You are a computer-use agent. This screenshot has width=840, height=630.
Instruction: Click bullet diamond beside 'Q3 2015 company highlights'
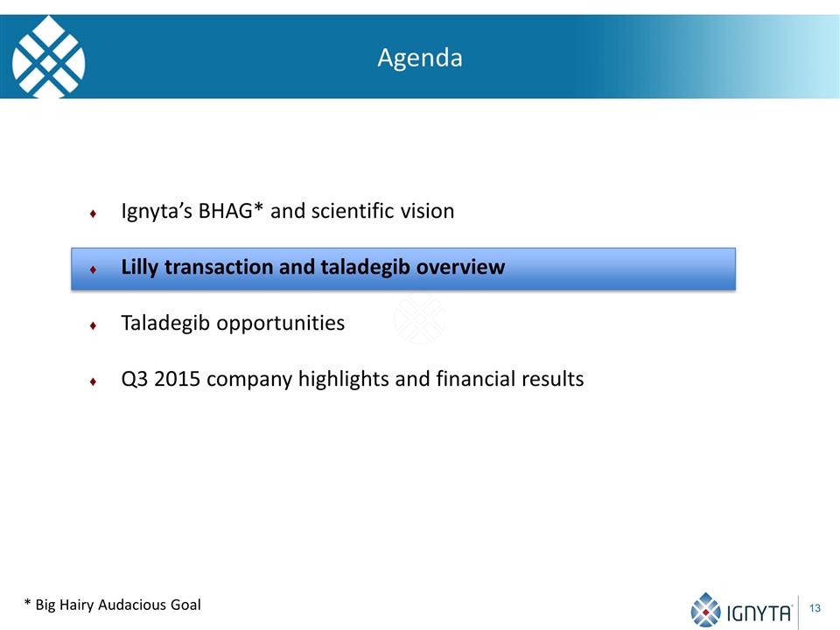coord(94,381)
